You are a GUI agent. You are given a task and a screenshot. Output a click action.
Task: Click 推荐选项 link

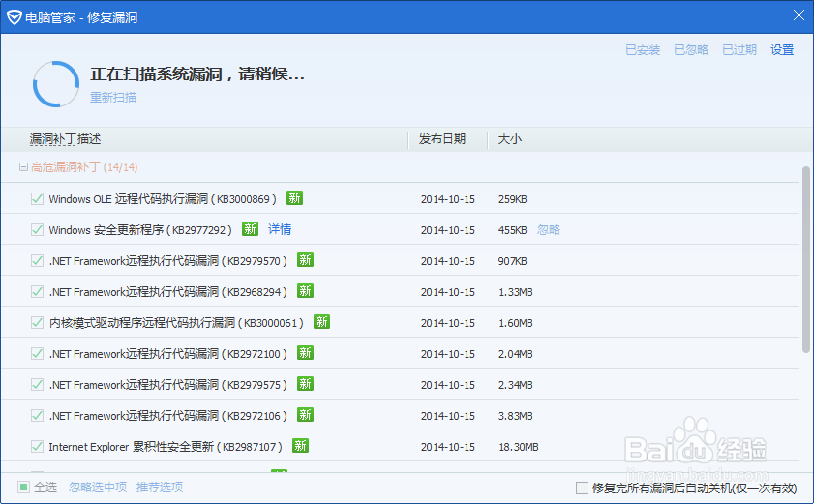pyautogui.click(x=160, y=487)
